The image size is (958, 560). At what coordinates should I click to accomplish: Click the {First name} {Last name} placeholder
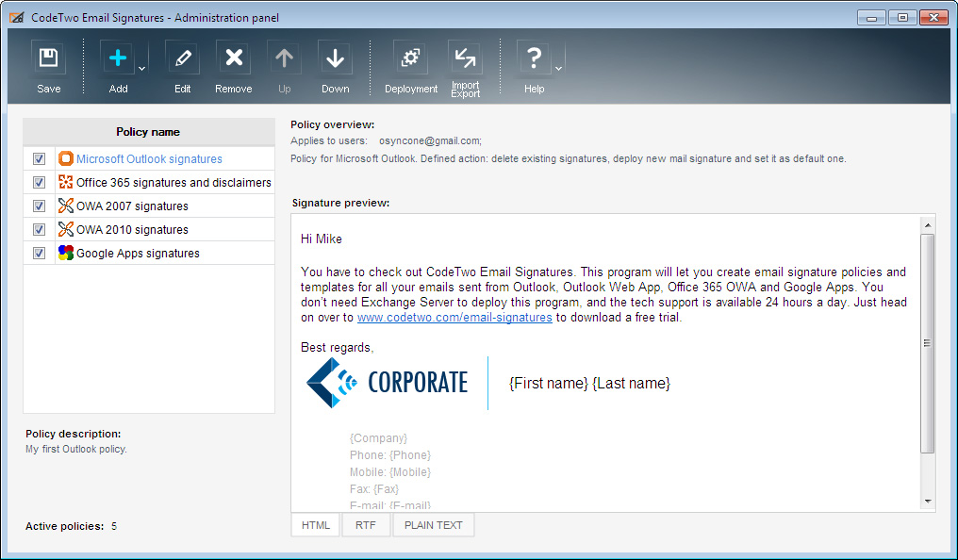[589, 383]
